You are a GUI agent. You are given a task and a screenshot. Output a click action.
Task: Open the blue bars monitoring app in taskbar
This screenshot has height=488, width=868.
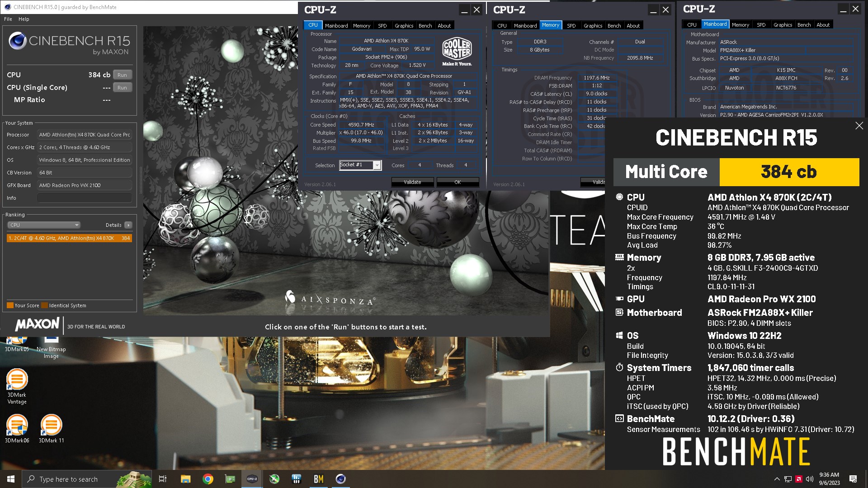point(296,479)
